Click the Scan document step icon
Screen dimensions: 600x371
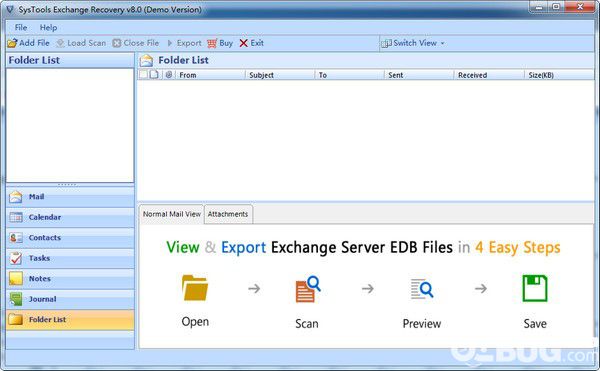(308, 289)
